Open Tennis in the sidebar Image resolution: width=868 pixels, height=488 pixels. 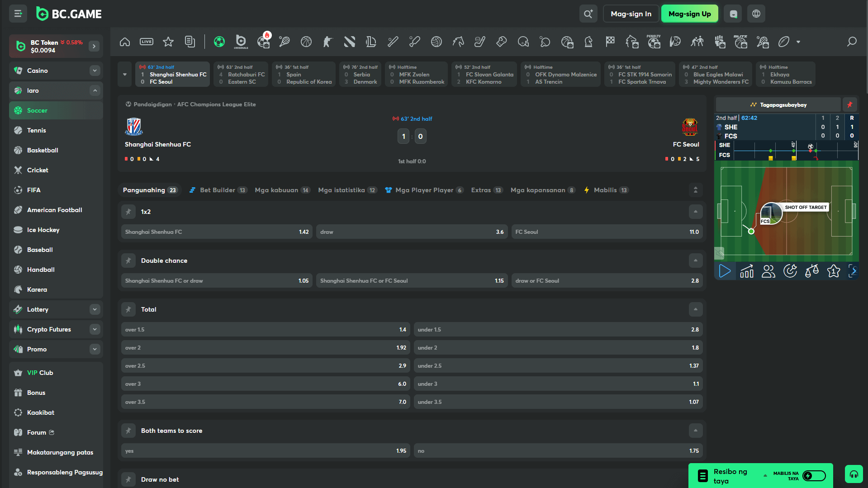[56, 130]
